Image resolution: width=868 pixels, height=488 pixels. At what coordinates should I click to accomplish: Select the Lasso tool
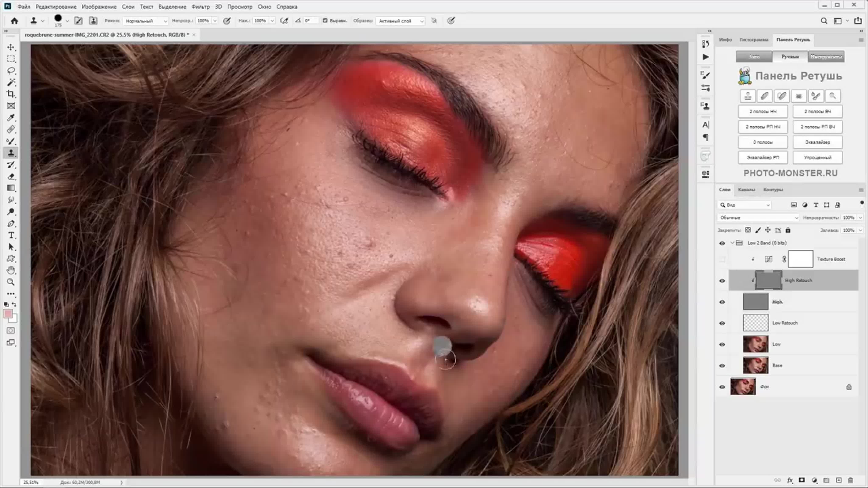click(x=11, y=70)
